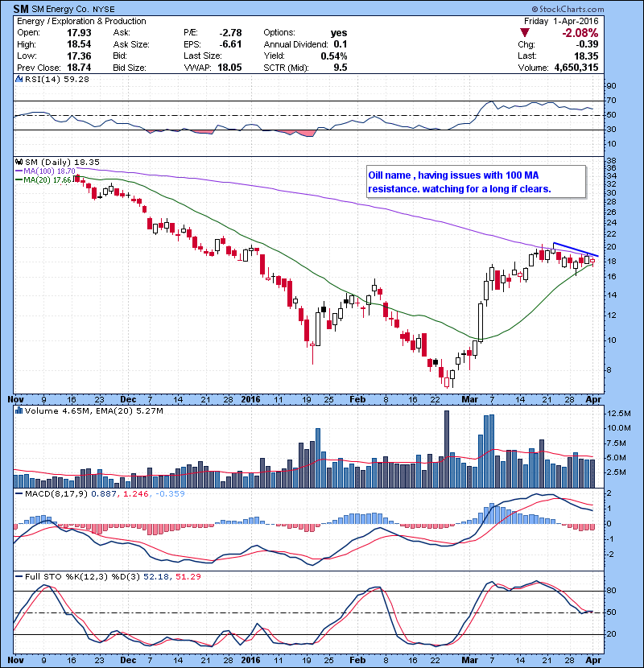Click the Volume 4.65M, EMA(20) 5.27M label

tap(93, 411)
